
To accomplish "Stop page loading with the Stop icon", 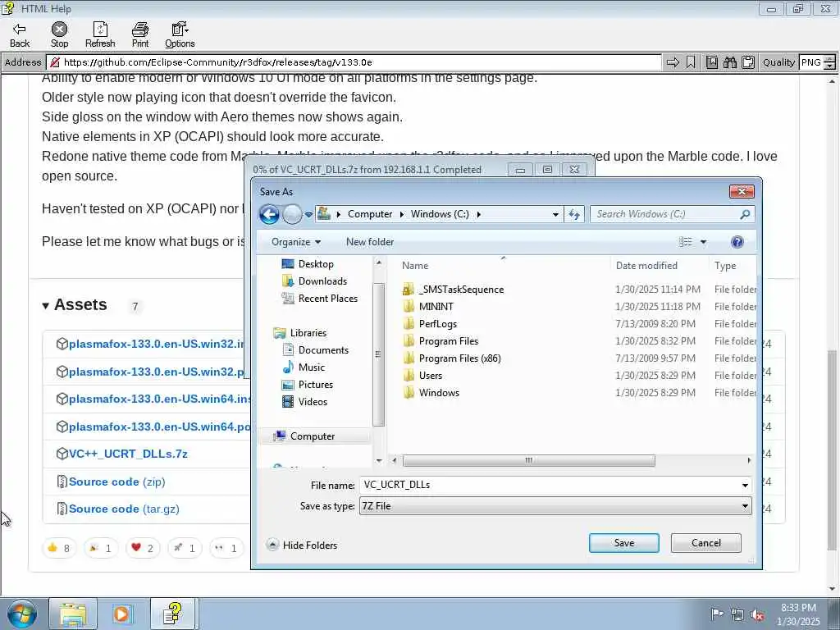I will [x=59, y=34].
